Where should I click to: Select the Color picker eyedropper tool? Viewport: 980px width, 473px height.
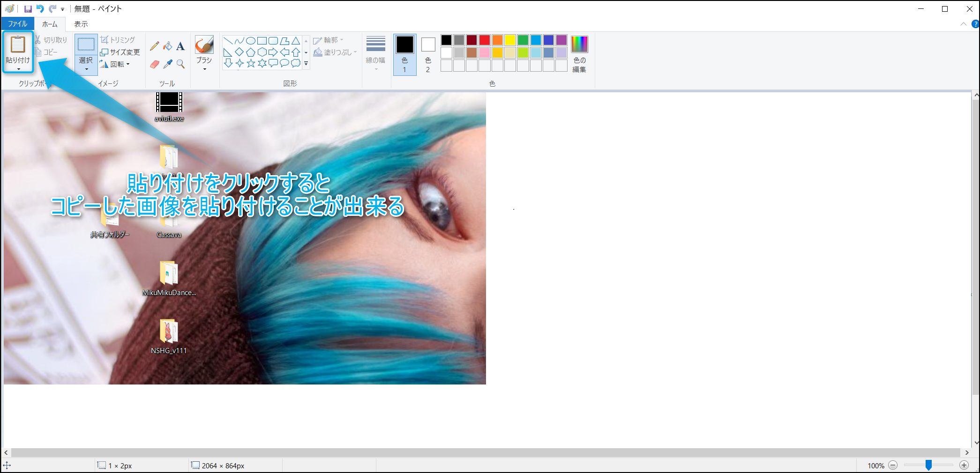167,64
